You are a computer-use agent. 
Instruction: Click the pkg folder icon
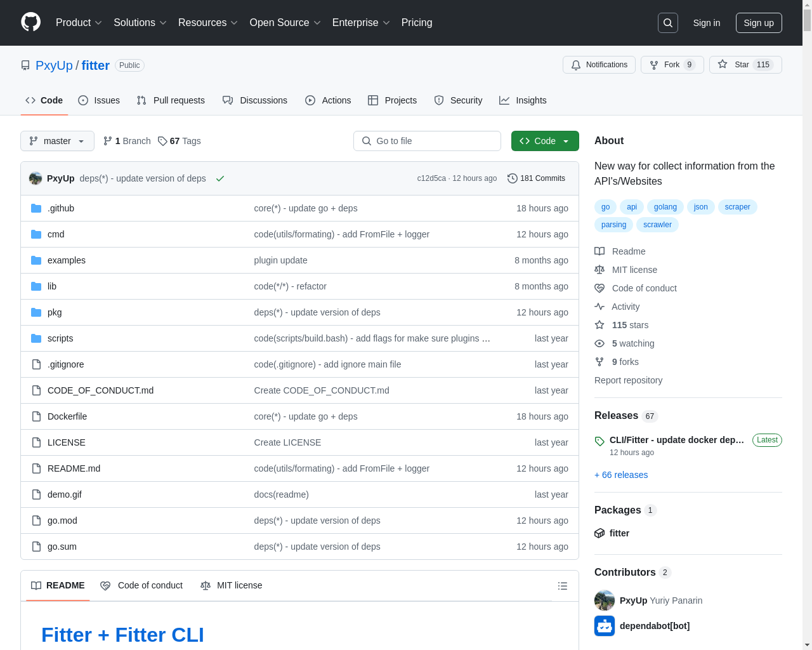[36, 312]
